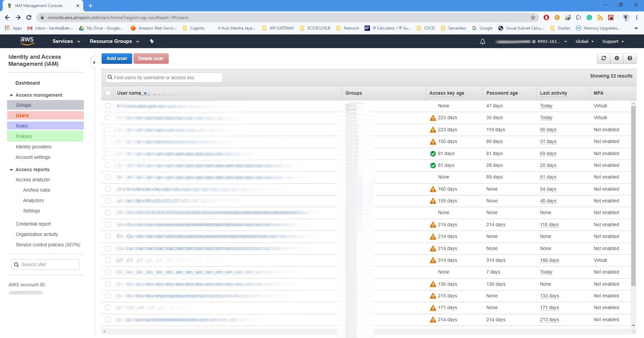Open the Services dropdown menu
Screen dimensions: 644x338
point(66,41)
